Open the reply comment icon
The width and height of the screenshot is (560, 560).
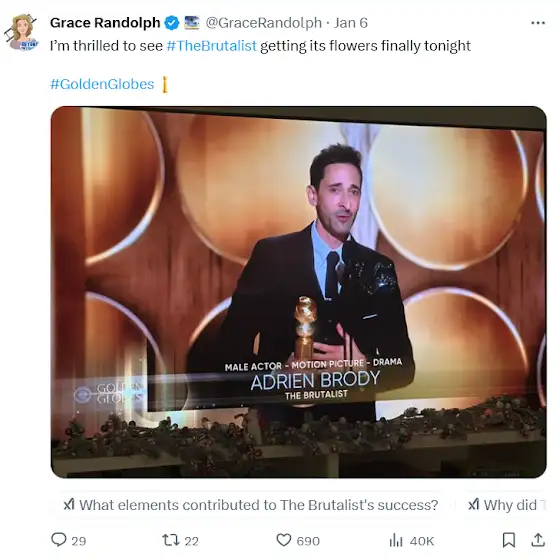59,540
